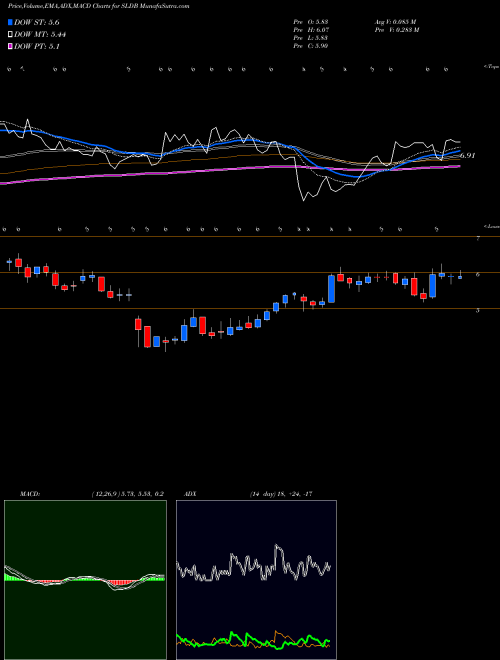Click the magenta DOW PT legend swatch
This screenshot has height=660, width=500.
click(10, 47)
